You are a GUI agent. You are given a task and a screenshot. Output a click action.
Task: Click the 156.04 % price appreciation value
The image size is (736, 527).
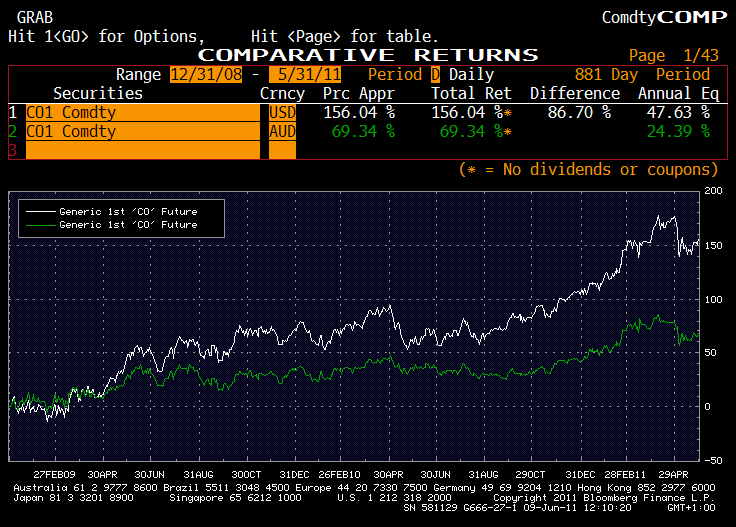tap(359, 113)
